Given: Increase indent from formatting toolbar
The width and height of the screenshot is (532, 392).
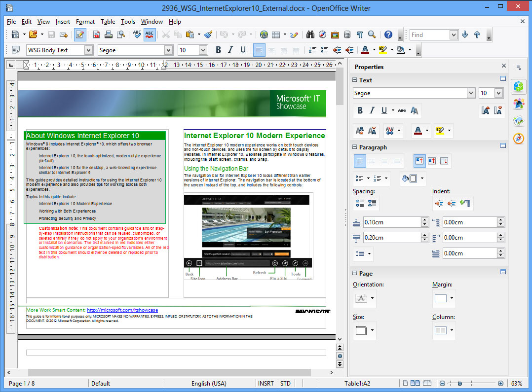Looking at the screenshot, I should pyautogui.click(x=349, y=50).
